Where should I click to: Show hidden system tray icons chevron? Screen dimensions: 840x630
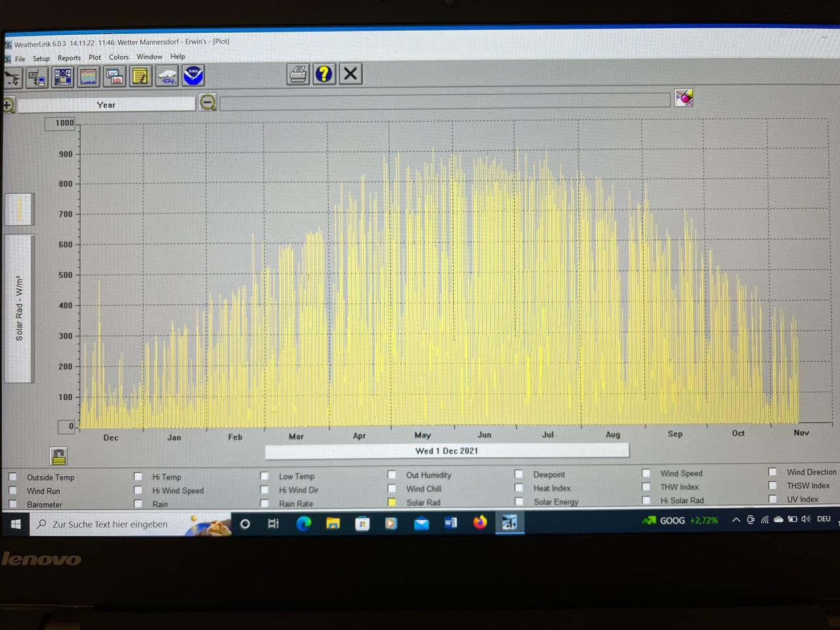[x=736, y=520]
